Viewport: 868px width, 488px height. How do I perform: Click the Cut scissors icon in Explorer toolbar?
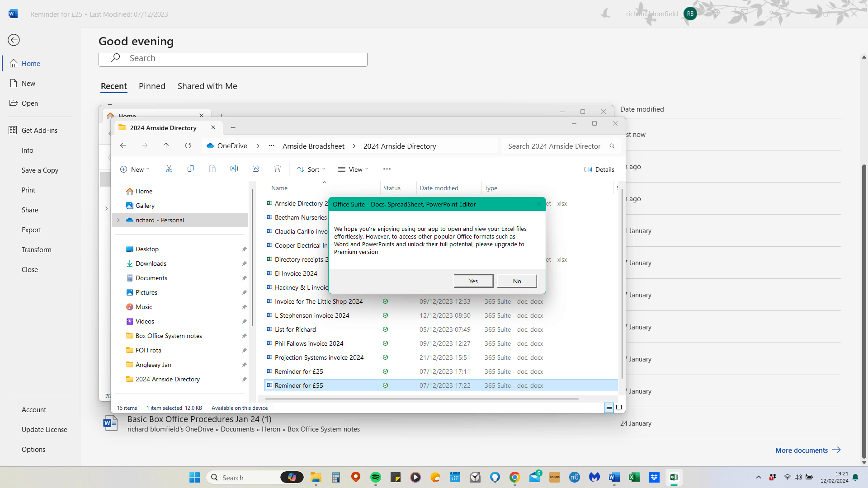point(169,169)
